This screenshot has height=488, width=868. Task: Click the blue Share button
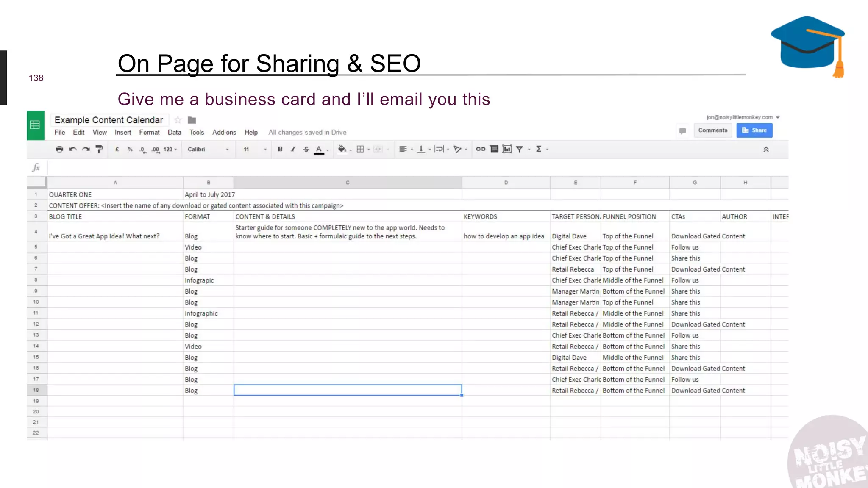pos(754,130)
